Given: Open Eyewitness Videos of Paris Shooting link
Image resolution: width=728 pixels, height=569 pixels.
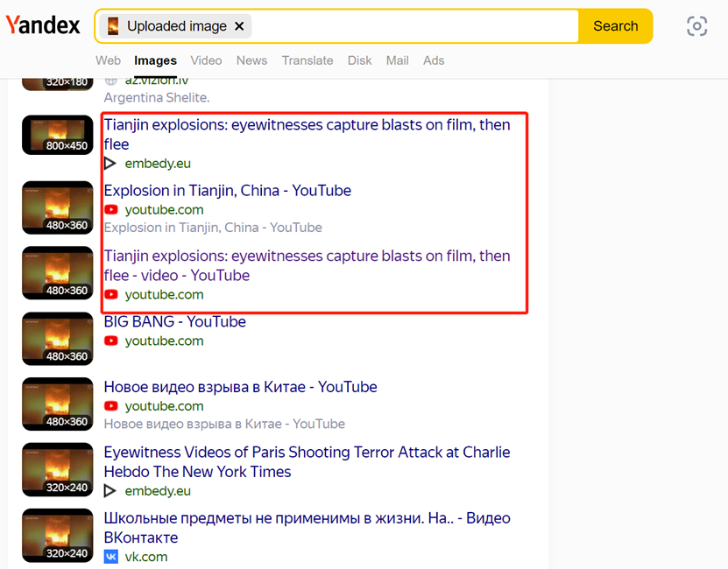Looking at the screenshot, I should point(307,462).
